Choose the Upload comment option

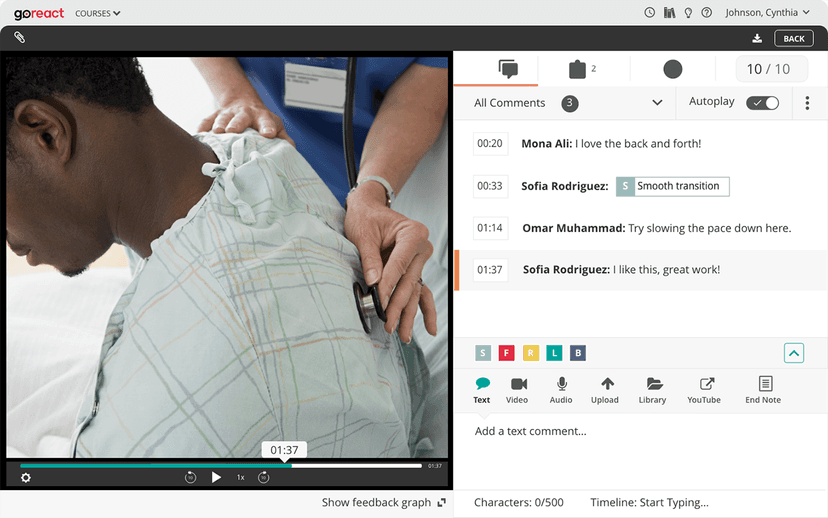coord(605,391)
